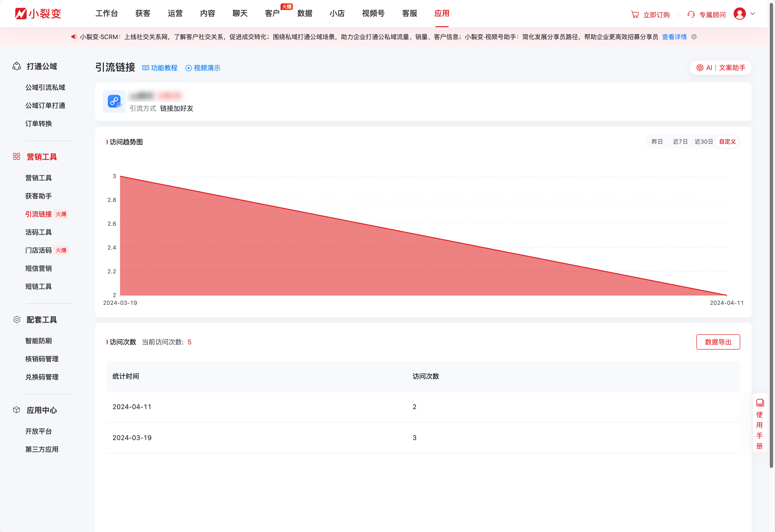Select 活码工具 in the sidebar
775x532 pixels.
point(38,232)
